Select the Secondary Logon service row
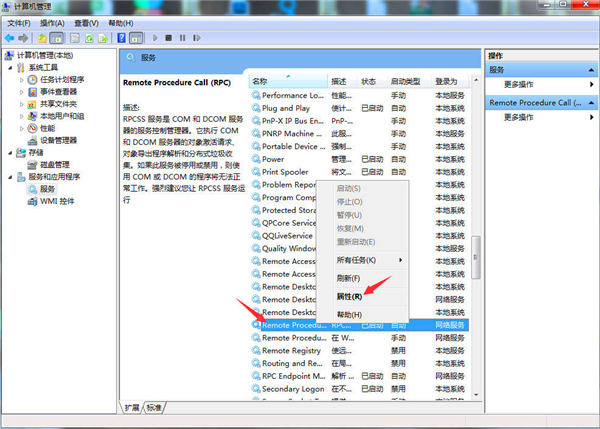Viewport: 600px width, 429px height. pyautogui.click(x=360, y=389)
